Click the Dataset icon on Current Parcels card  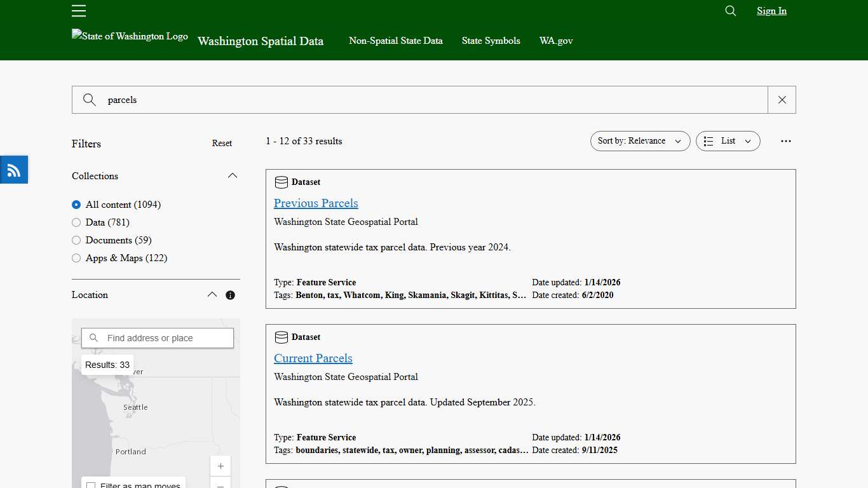281,337
